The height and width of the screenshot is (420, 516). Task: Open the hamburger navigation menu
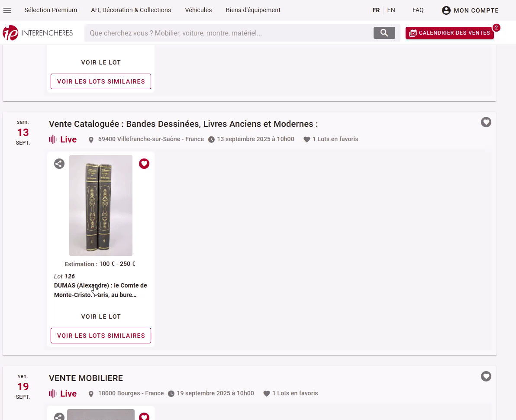[x=7, y=10]
